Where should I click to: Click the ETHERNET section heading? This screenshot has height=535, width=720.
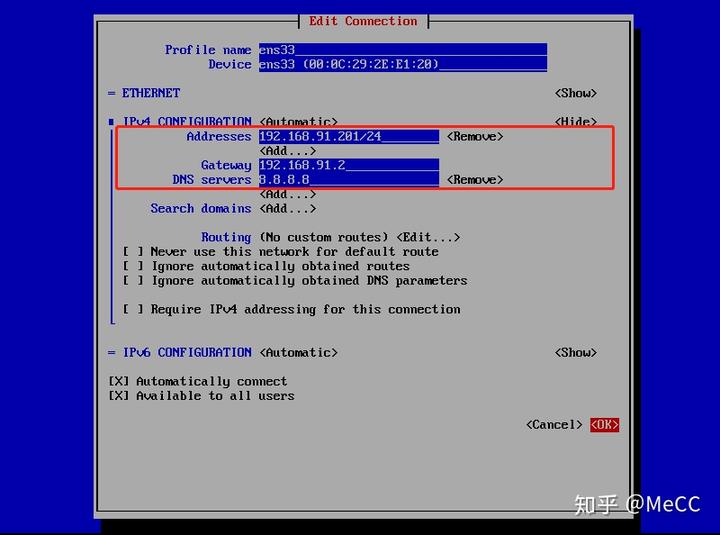[151, 93]
